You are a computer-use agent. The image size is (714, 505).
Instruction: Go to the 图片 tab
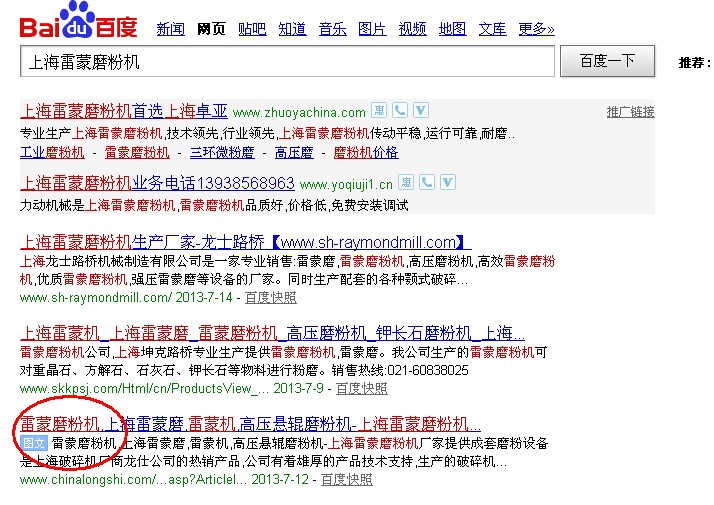click(372, 29)
